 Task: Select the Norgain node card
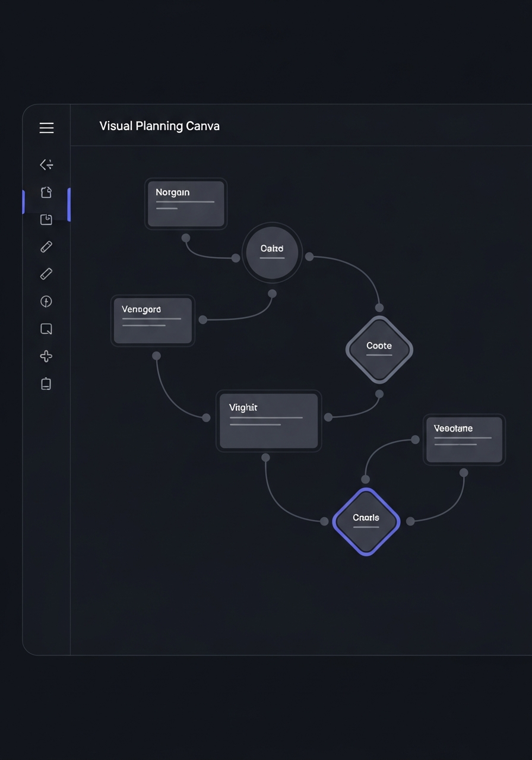(186, 204)
